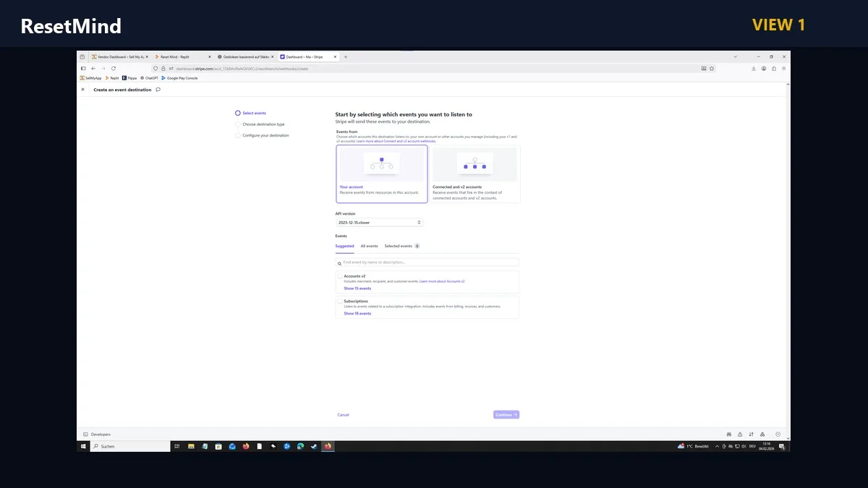Open the Google Play Console bookmark
868x488 pixels.
pos(179,77)
